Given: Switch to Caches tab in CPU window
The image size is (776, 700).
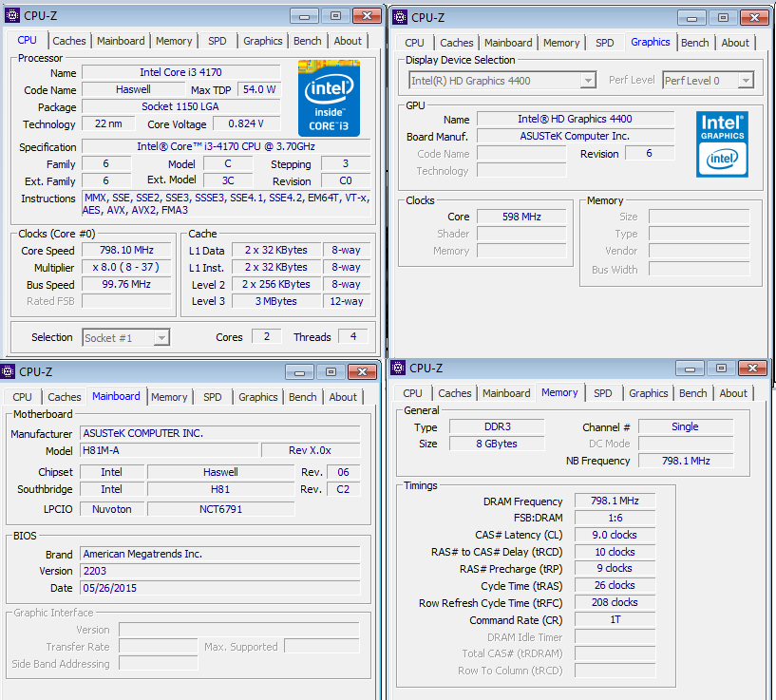Looking at the screenshot, I should click(x=69, y=41).
